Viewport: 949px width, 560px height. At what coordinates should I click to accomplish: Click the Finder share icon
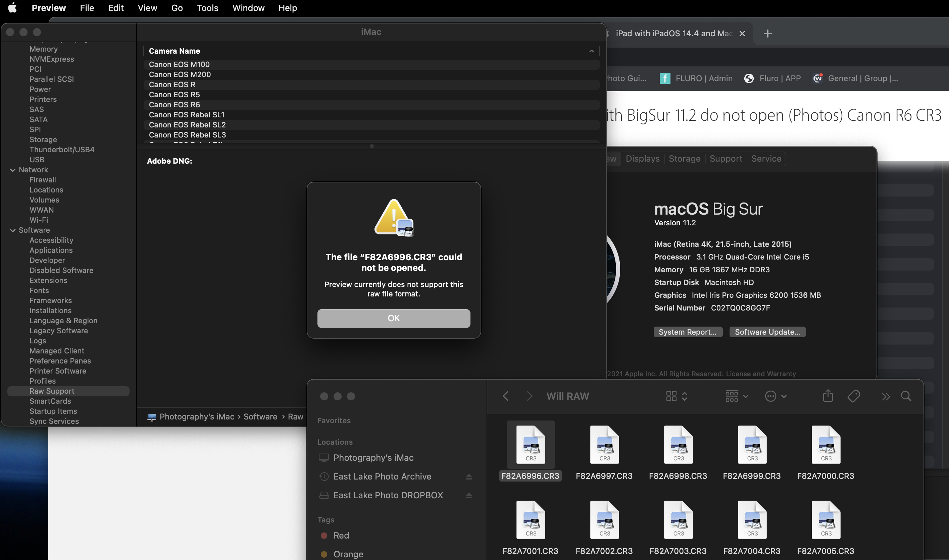(x=828, y=396)
